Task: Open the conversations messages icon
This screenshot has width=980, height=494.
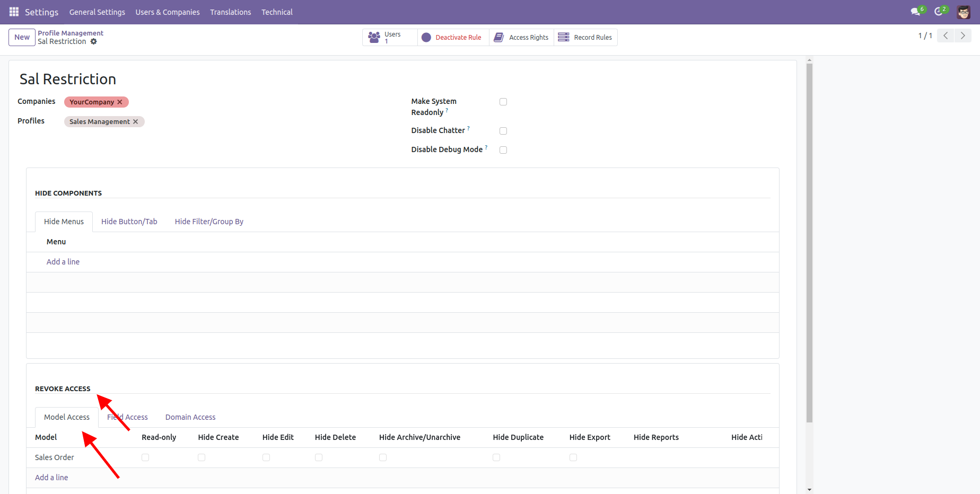Action: pos(915,12)
